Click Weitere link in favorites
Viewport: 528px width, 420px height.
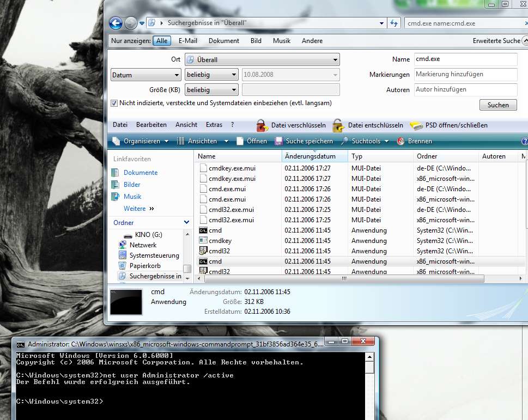tap(138, 209)
